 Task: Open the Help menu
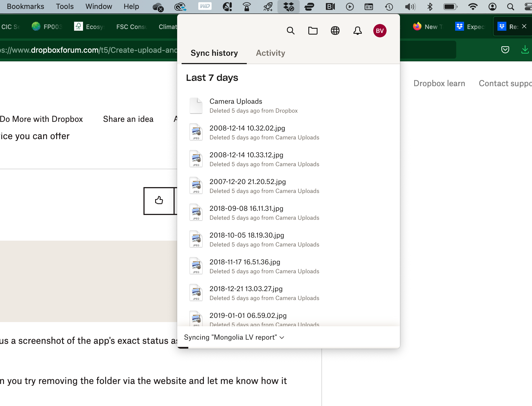[x=131, y=6]
